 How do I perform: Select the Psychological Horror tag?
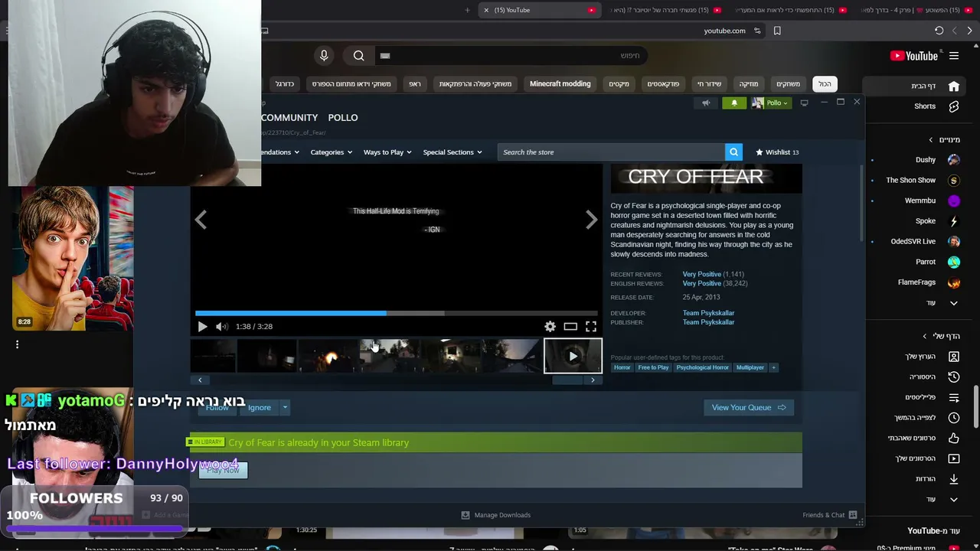tap(702, 367)
